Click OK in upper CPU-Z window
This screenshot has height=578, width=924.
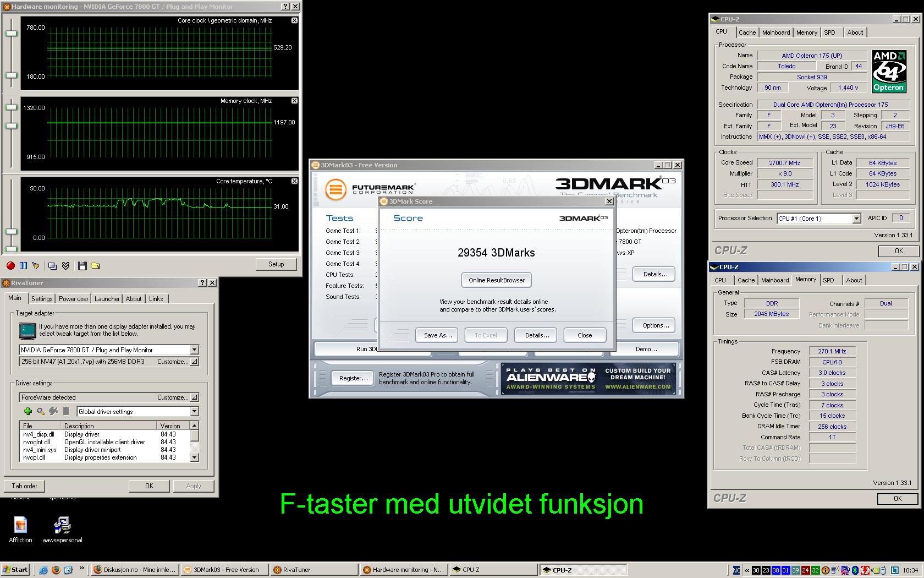tap(899, 250)
